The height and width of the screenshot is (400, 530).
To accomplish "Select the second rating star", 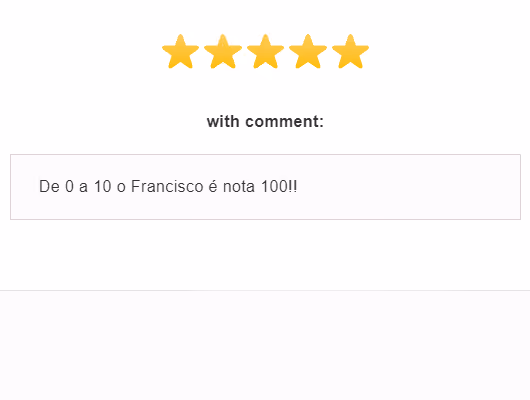I will point(223,51).
